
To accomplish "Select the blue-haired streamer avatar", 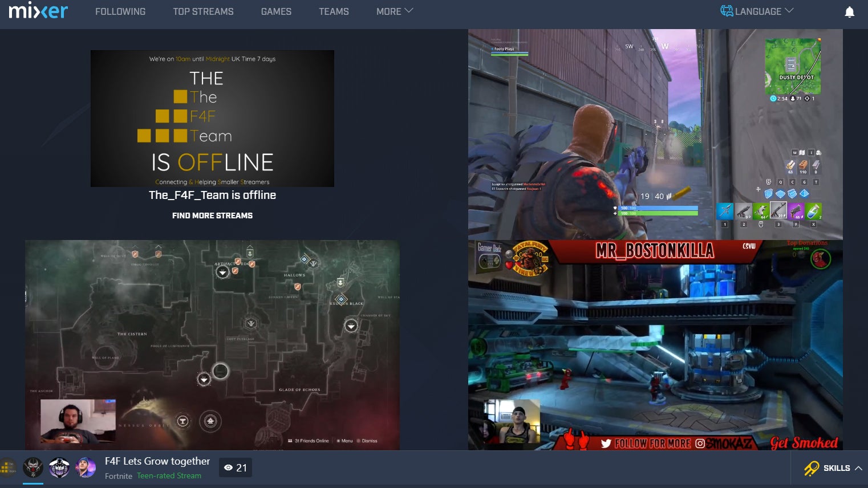I will point(86,467).
